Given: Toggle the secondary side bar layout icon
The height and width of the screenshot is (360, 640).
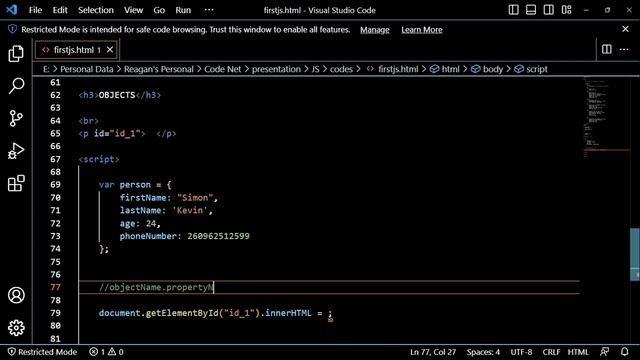Looking at the screenshot, I should coord(549,10).
